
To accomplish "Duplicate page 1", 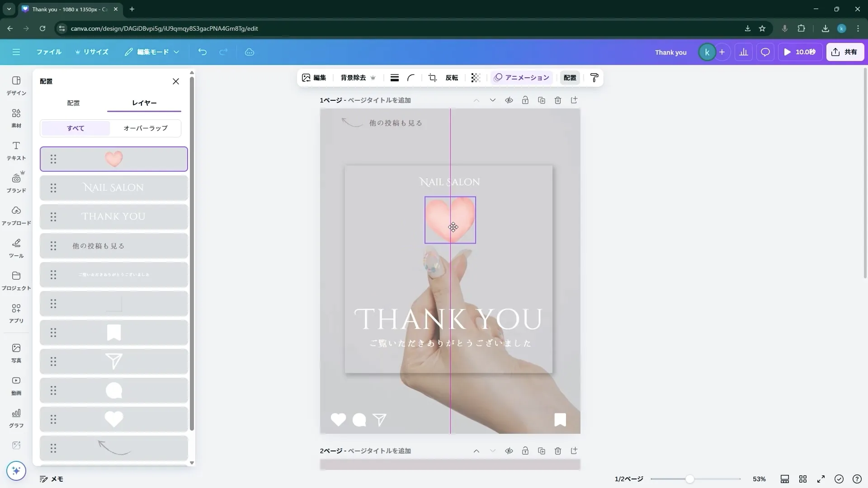I will click(542, 100).
